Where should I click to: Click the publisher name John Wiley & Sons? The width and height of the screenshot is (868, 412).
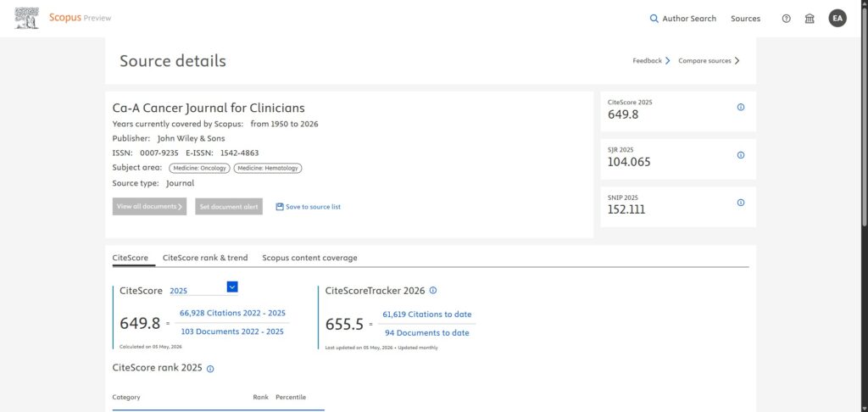(191, 138)
